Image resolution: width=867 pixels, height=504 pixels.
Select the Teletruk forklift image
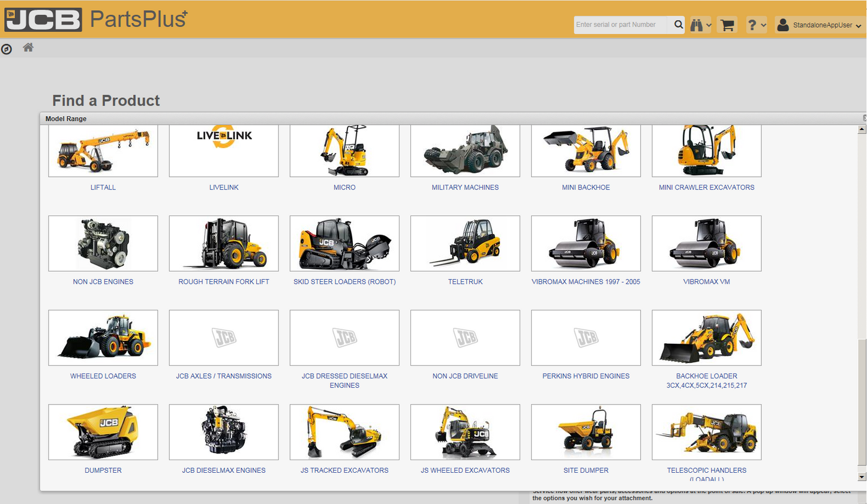465,244
